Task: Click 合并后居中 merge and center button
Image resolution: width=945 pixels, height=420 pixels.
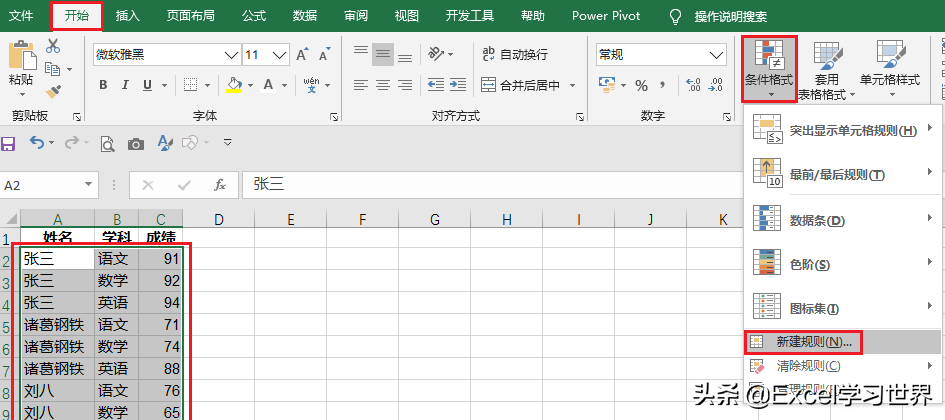Action: (521, 86)
